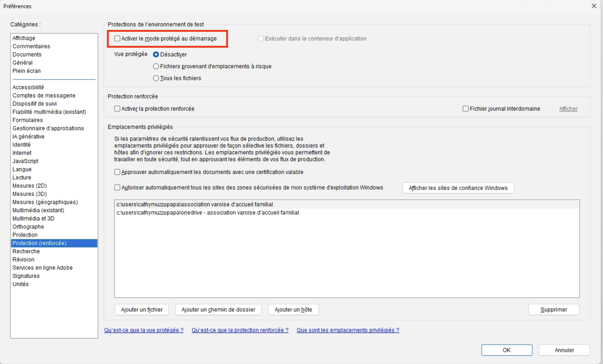The width and height of the screenshot is (603, 364).
Task: Click 'Afficher les sites de confiance Windows'
Action: (458, 188)
